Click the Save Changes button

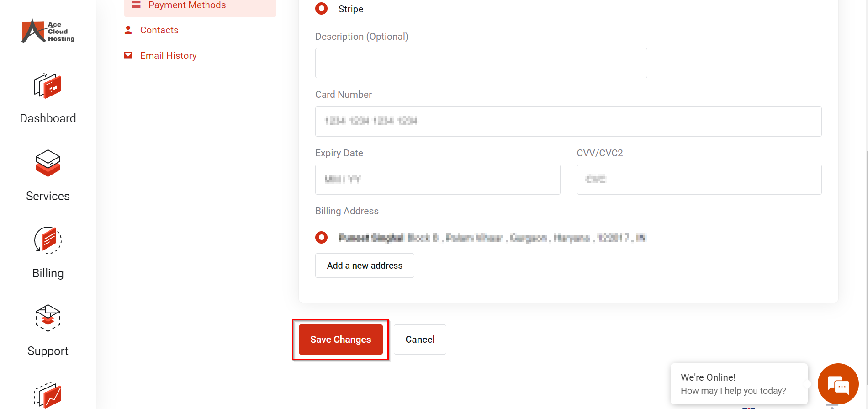pyautogui.click(x=340, y=340)
